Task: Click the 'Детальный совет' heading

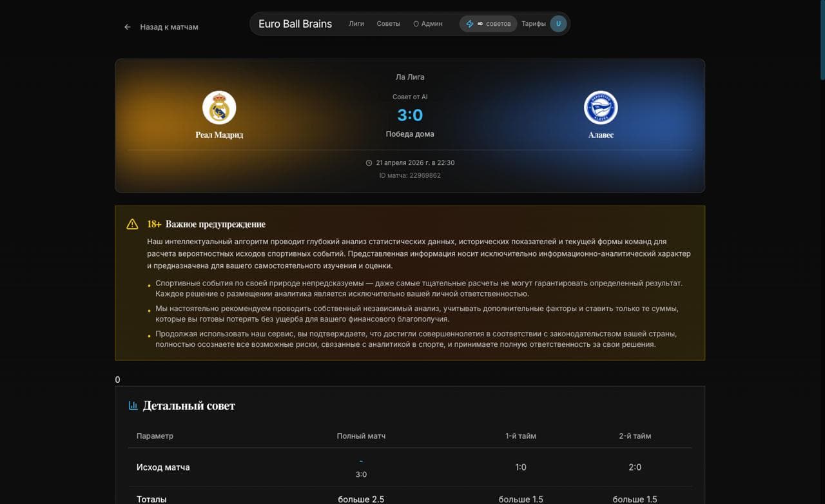Action: click(x=189, y=406)
